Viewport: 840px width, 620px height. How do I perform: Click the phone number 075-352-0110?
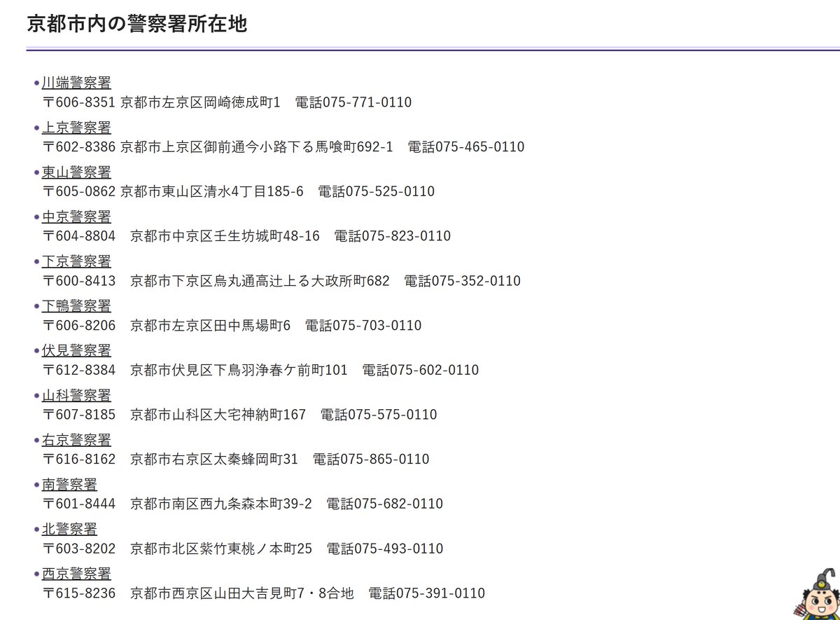pos(477,281)
